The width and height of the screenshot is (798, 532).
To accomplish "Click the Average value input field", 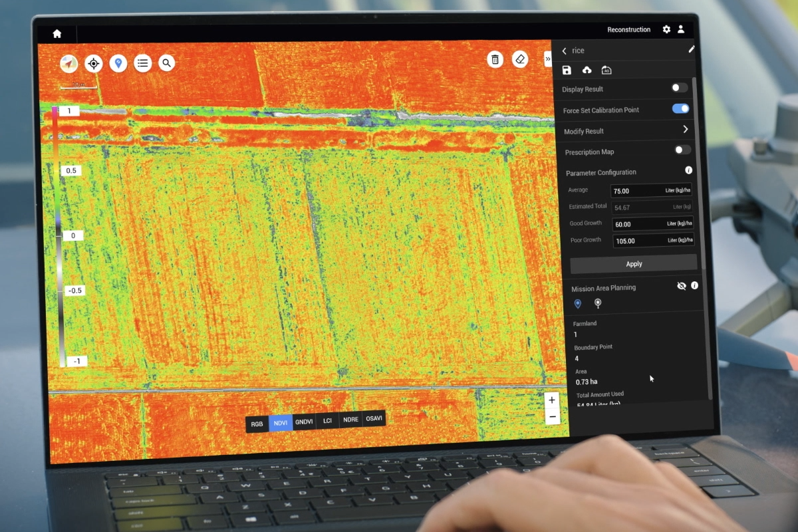I will coord(637,191).
